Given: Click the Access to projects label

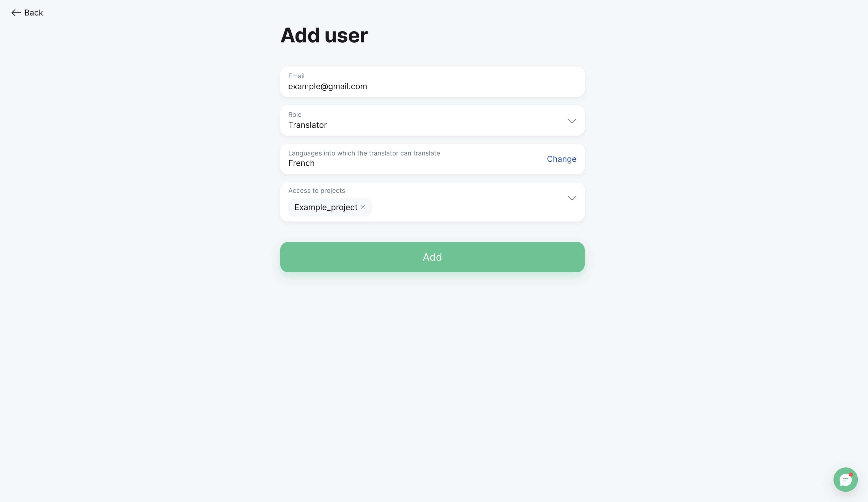Looking at the screenshot, I should [x=316, y=191].
